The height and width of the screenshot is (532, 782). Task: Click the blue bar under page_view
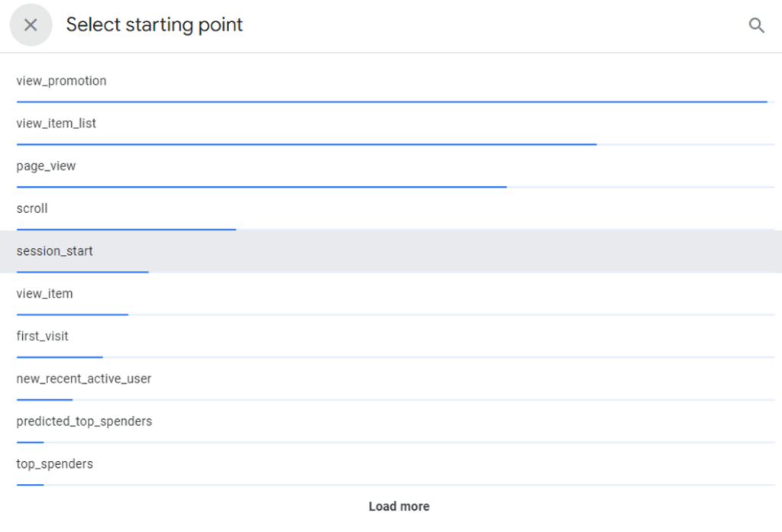tap(261, 186)
